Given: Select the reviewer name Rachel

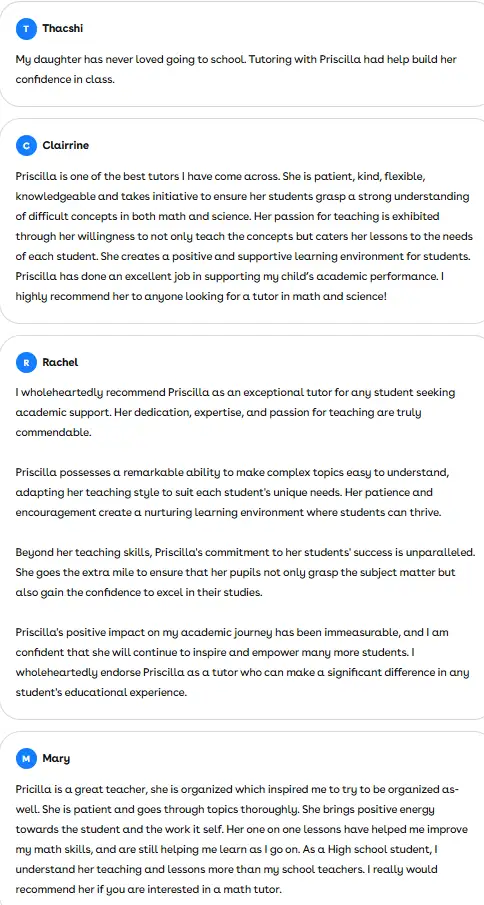Looking at the screenshot, I should (x=60, y=362).
